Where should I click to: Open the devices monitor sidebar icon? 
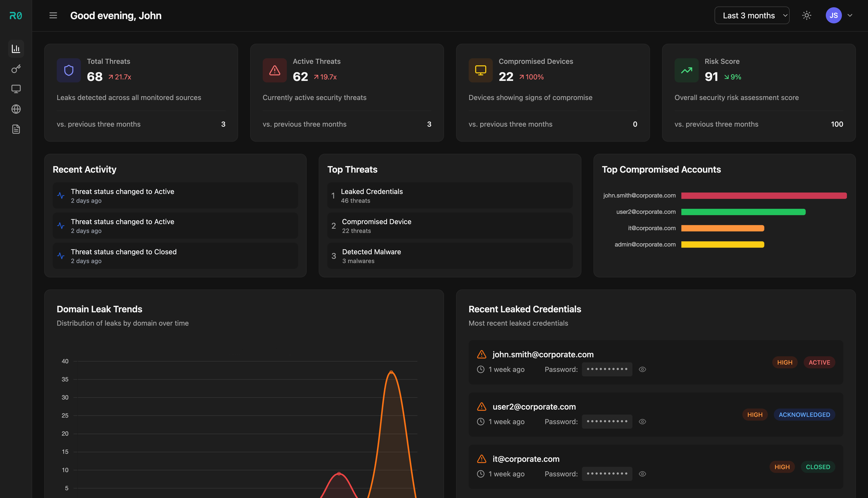click(16, 89)
